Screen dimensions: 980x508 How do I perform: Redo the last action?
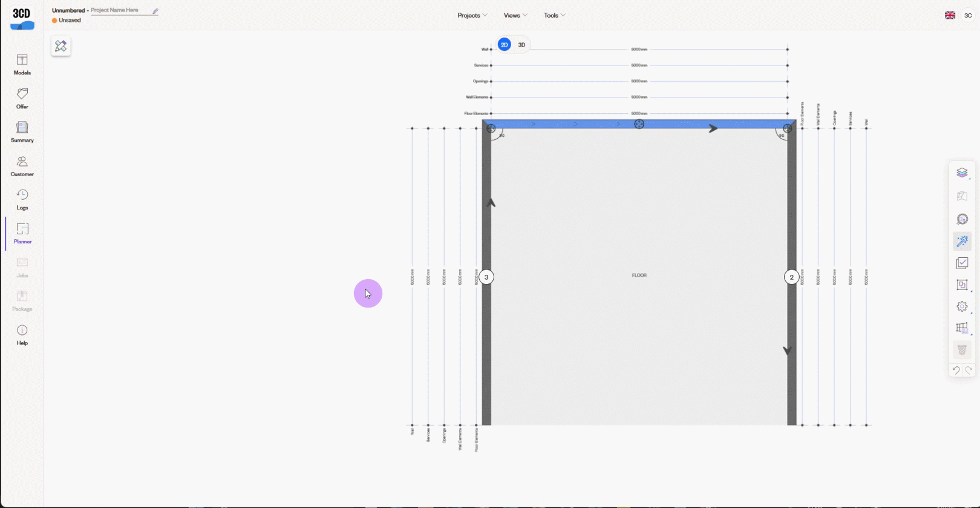969,370
